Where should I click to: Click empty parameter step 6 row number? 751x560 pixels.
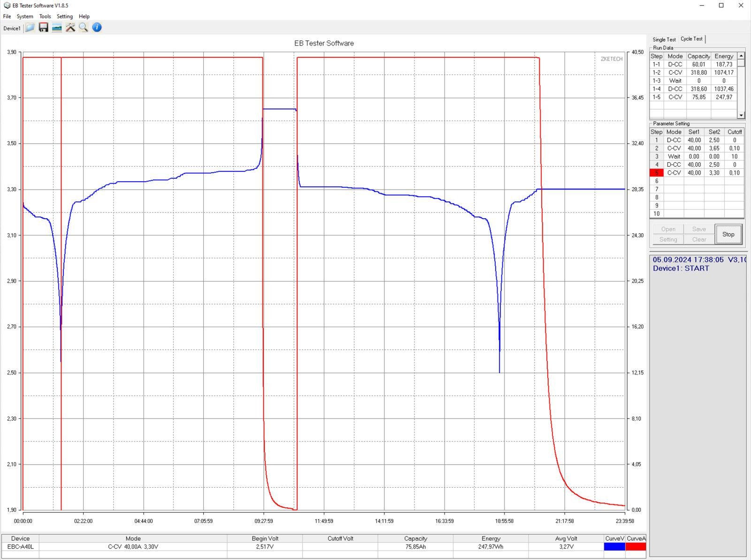click(657, 181)
